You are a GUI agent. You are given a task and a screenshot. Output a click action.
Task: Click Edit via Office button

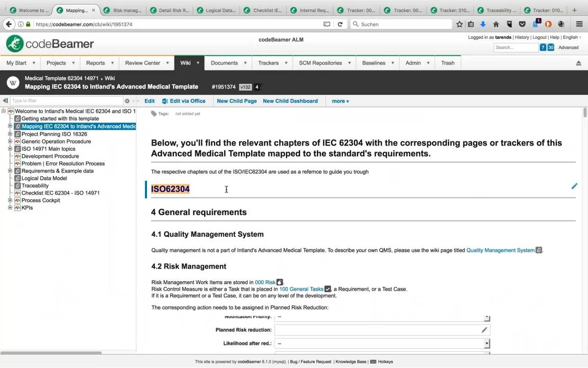184,101
